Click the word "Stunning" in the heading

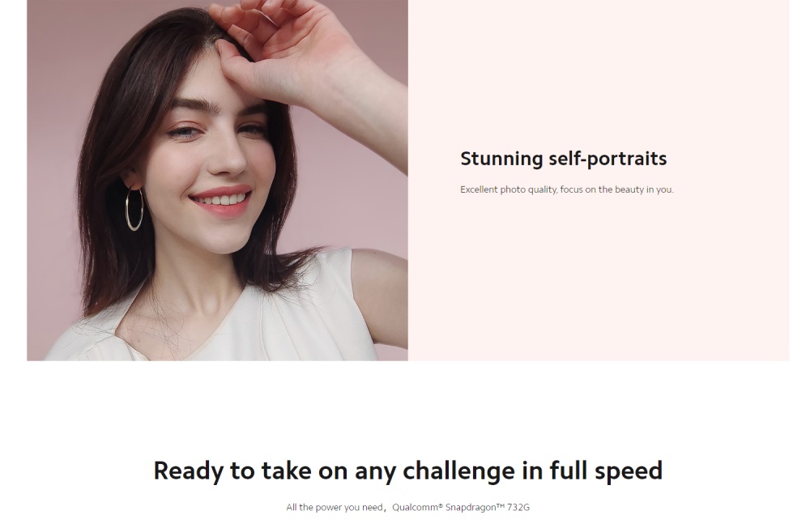click(501, 159)
